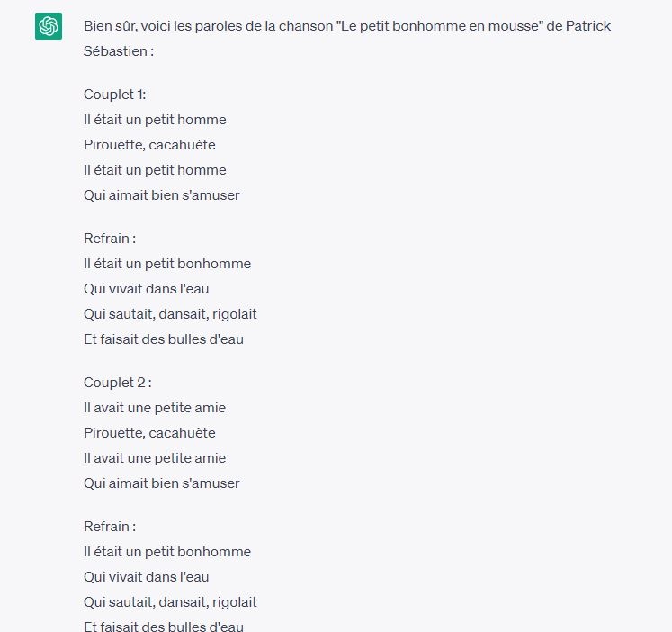This screenshot has width=672, height=632.
Task: Click the first "Refrain :" heading
Action: [110, 239]
